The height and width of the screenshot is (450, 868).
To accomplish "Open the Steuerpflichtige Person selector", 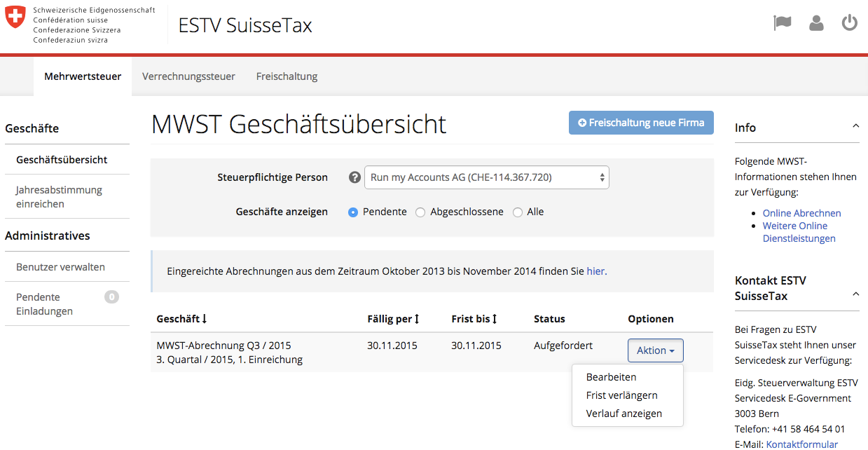I will tap(486, 177).
